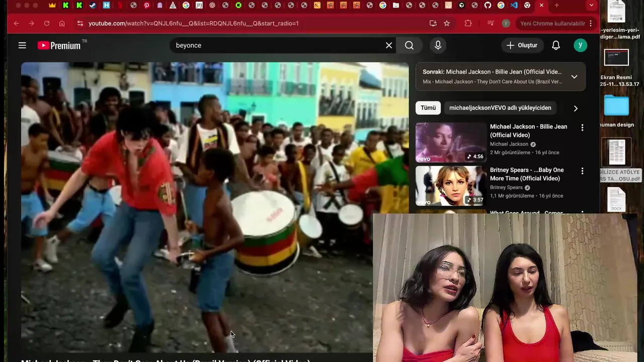Reload the page
The width and height of the screenshot is (644, 362).
click(47, 23)
